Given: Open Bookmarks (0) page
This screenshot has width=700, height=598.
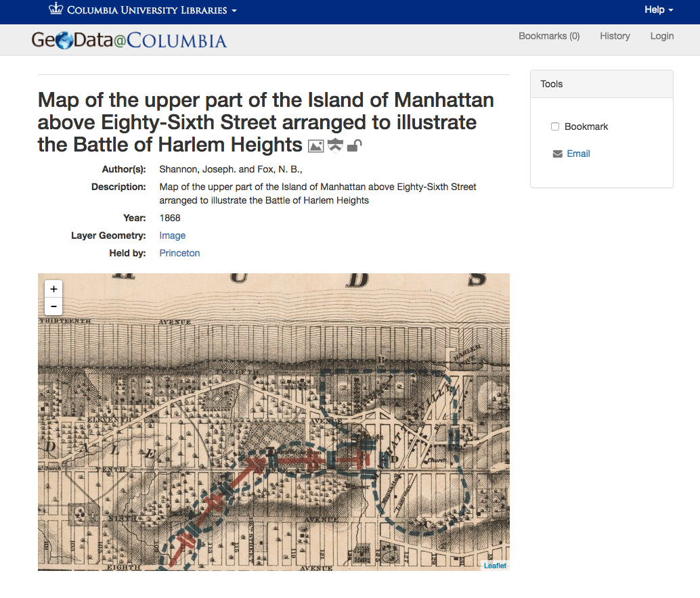Looking at the screenshot, I should tap(549, 36).
